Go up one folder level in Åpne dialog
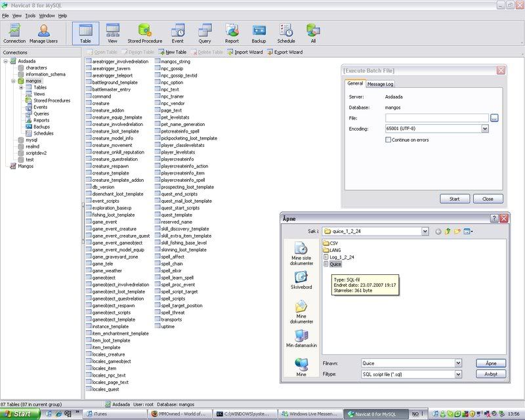This screenshot has width=525, height=420. [x=448, y=232]
